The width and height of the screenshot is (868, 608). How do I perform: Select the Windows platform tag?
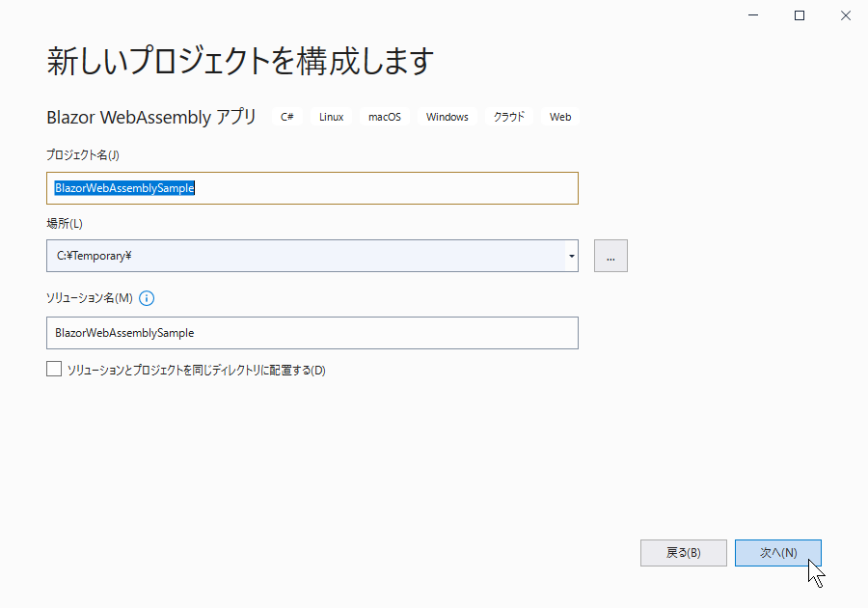point(448,117)
